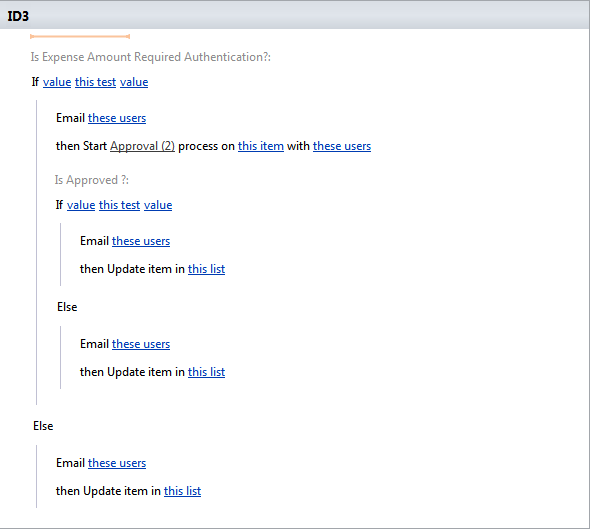This screenshot has width=592, height=530.
Task: Open 'these users' in the approved-branch Email action
Action: click(x=141, y=241)
